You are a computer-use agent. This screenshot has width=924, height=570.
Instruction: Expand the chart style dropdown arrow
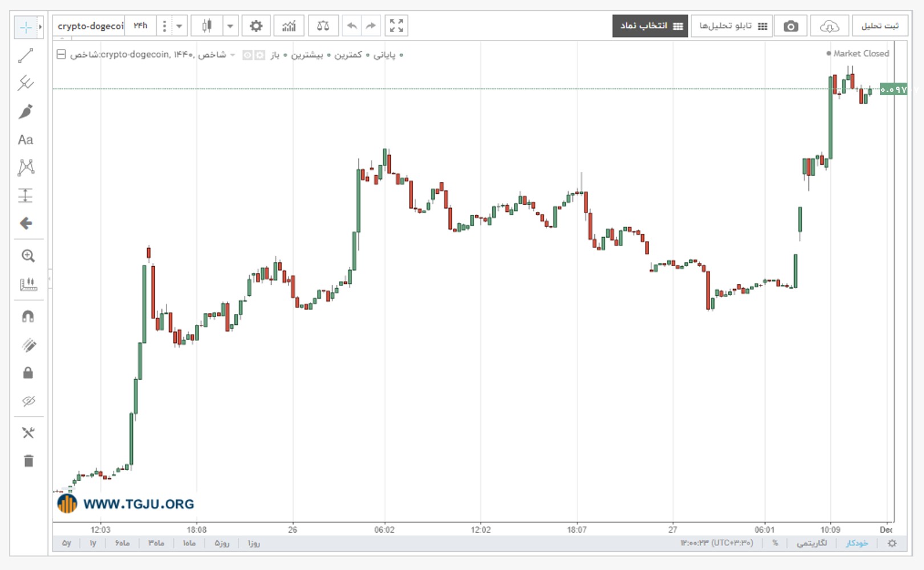[x=230, y=26]
